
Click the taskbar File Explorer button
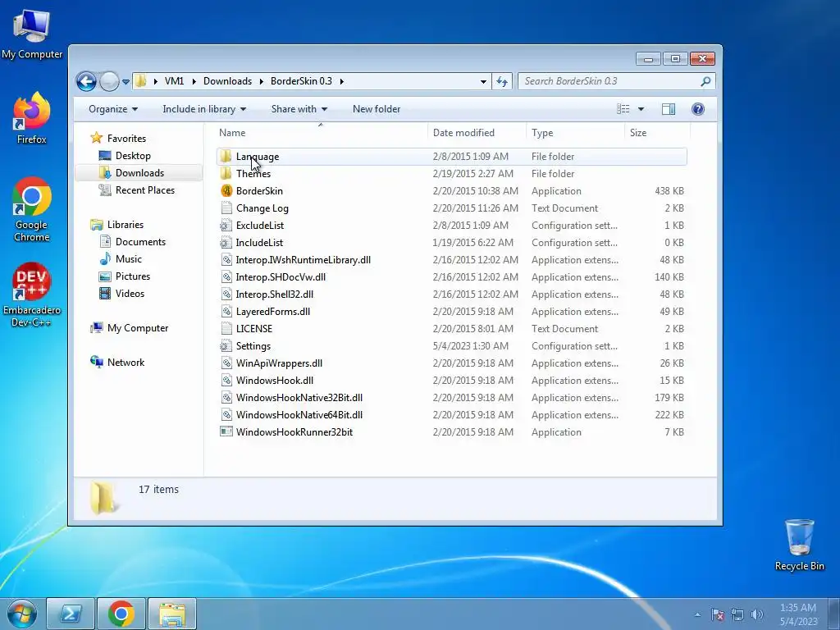click(172, 614)
